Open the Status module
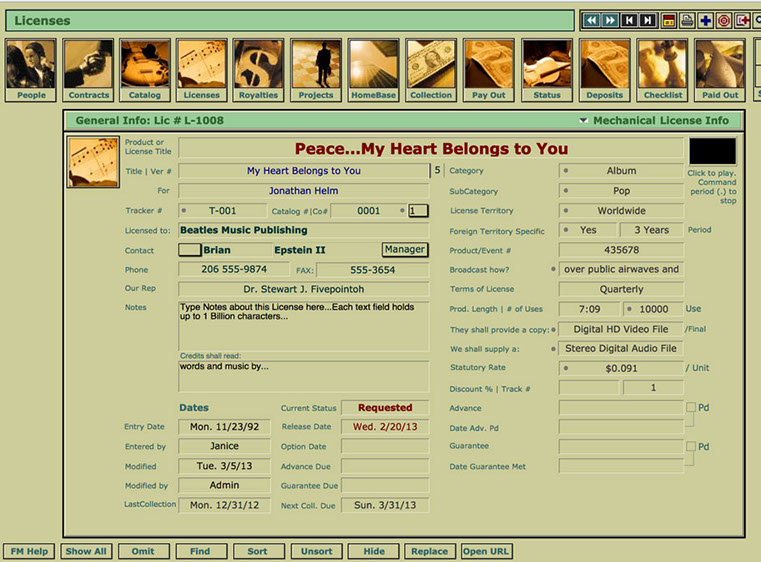The image size is (761, 562). pyautogui.click(x=546, y=70)
